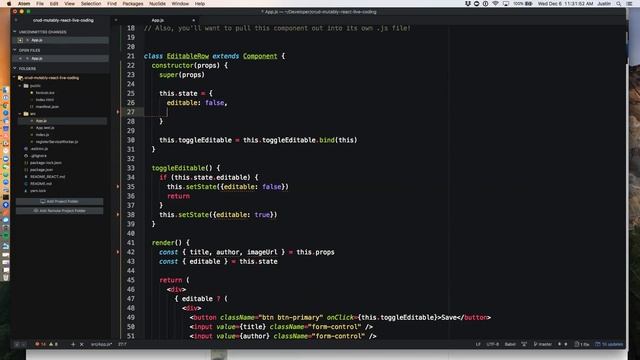
Task: Open package.json in file tree
Action: point(41,170)
